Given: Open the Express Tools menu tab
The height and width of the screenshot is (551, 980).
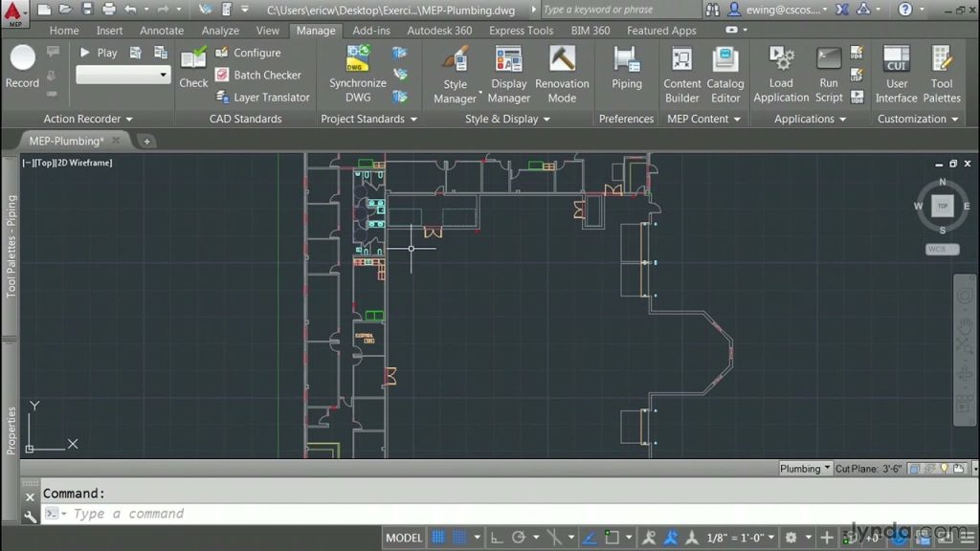Looking at the screenshot, I should [521, 30].
